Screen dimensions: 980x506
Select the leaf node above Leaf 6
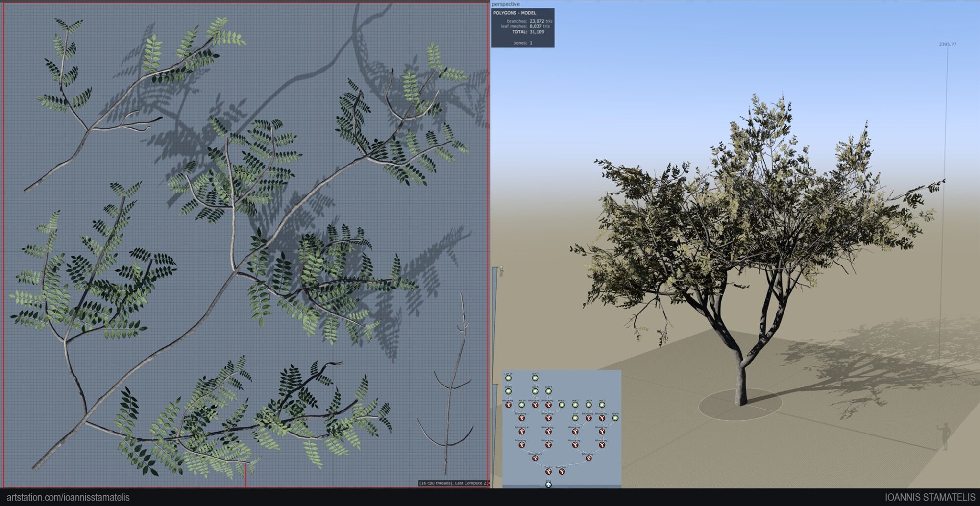pyautogui.click(x=508, y=378)
